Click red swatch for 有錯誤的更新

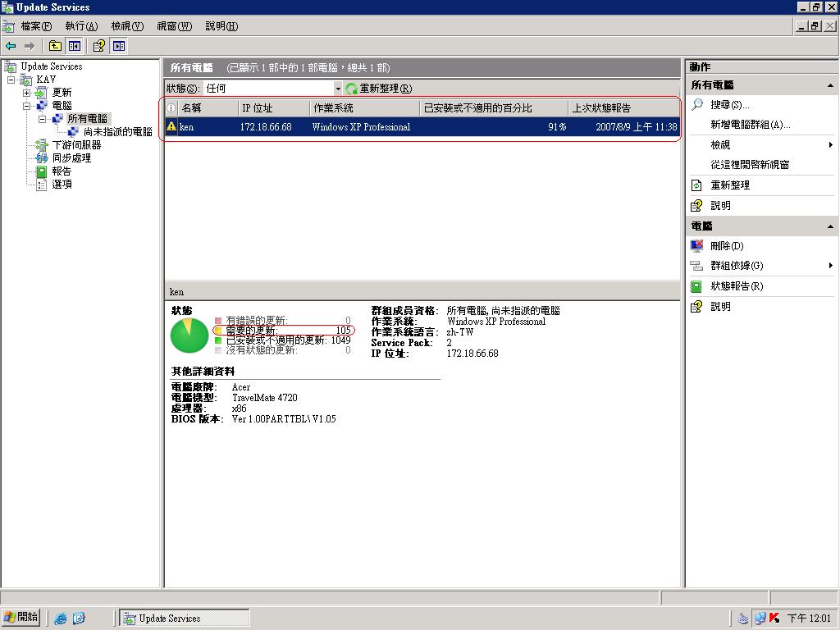tap(218, 321)
